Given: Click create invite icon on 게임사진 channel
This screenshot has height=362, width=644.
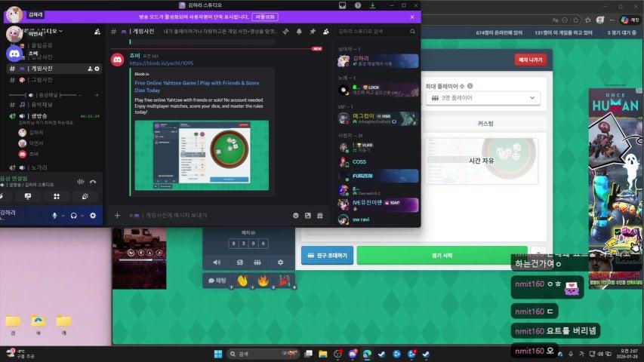Looking at the screenshot, I should pos(90,69).
